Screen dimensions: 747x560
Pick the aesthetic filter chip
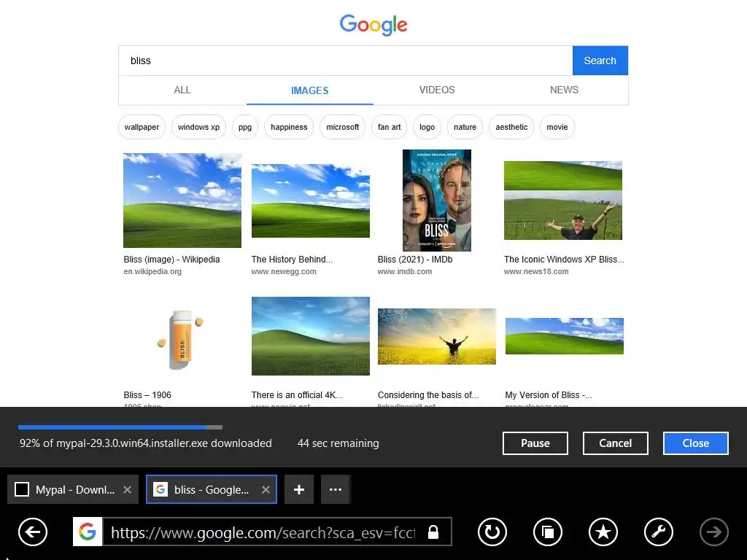click(x=511, y=127)
